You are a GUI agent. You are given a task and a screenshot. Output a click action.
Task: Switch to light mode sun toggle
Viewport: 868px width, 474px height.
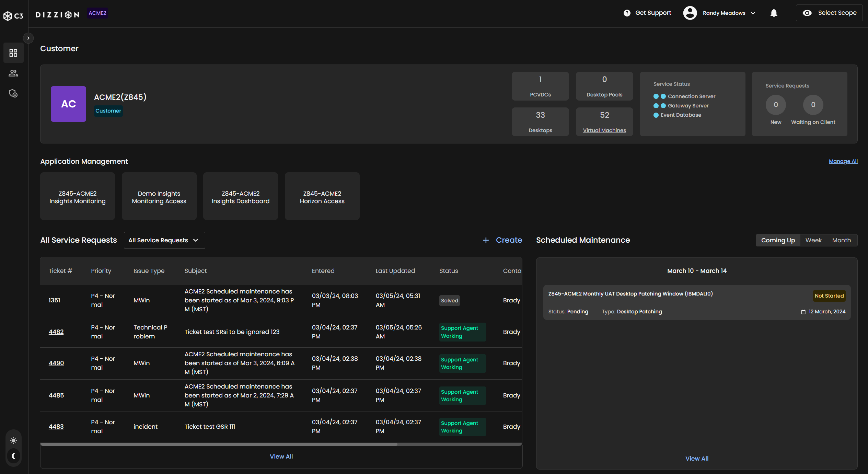pyautogui.click(x=13, y=440)
